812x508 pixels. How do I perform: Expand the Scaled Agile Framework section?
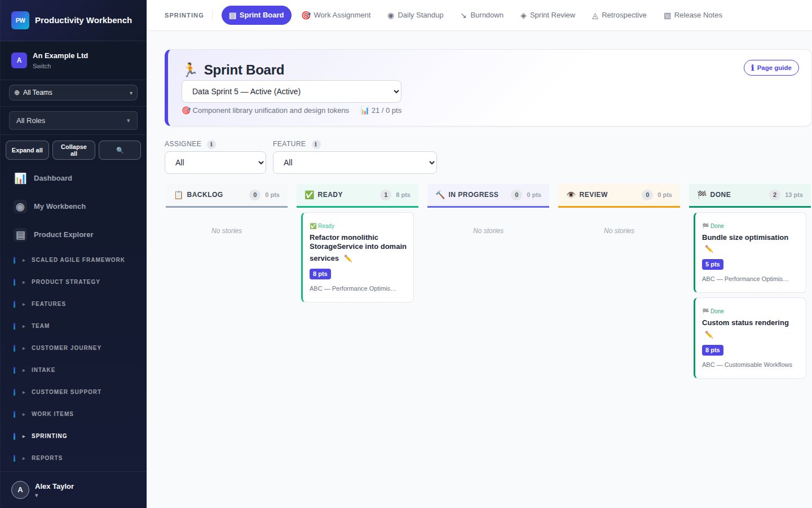tap(73, 260)
